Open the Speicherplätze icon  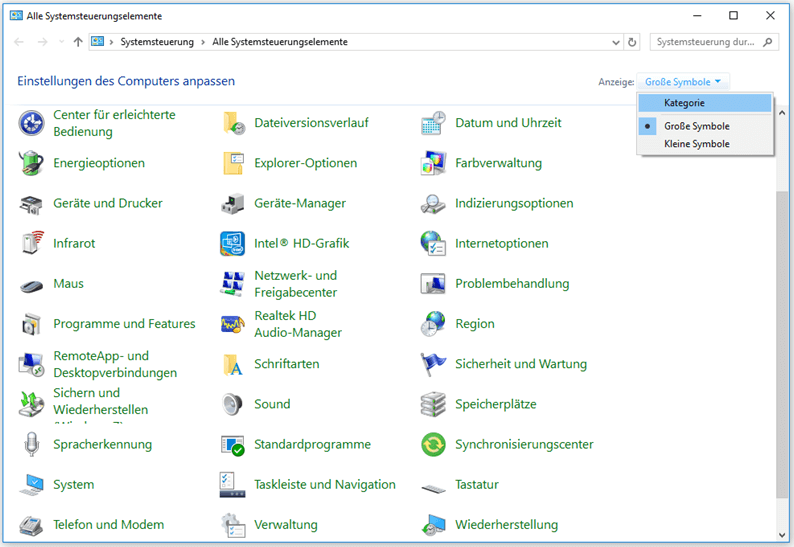[433, 404]
